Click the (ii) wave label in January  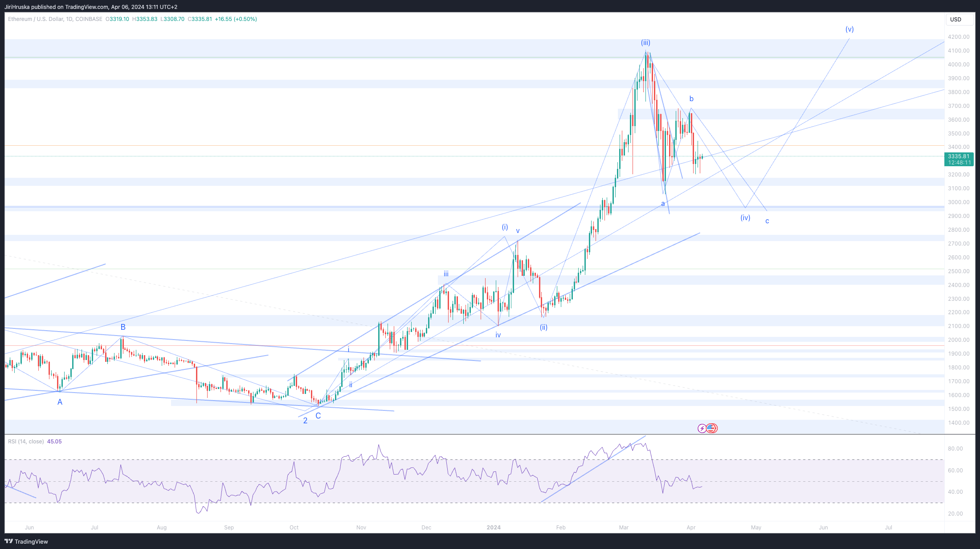coord(543,328)
